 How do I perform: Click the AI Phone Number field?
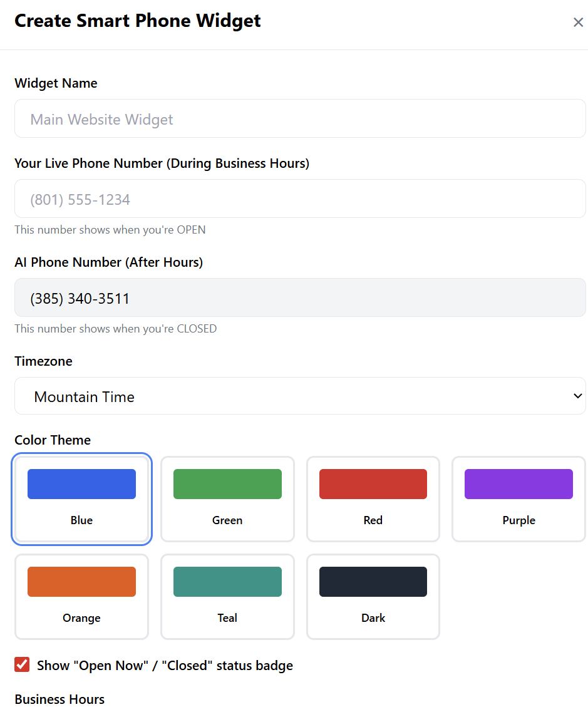[300, 298]
